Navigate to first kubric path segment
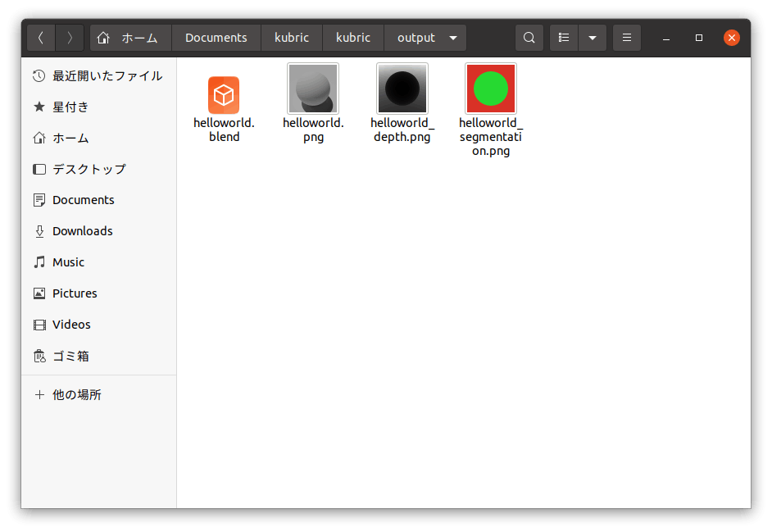This screenshot has width=772, height=532. [292, 38]
